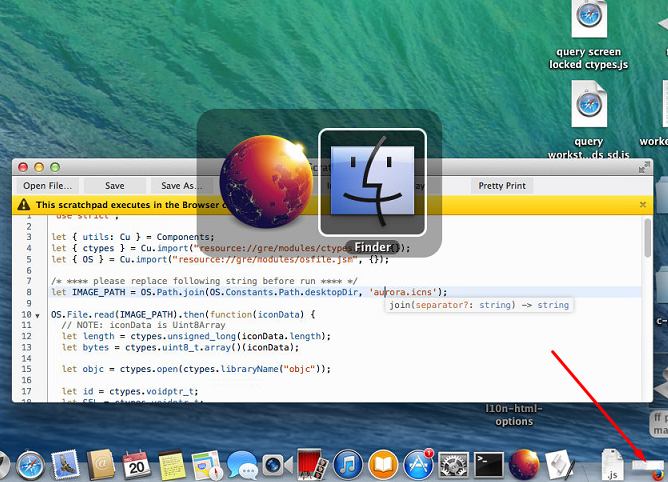Open Calendar showing 20 in Dock

click(136, 465)
